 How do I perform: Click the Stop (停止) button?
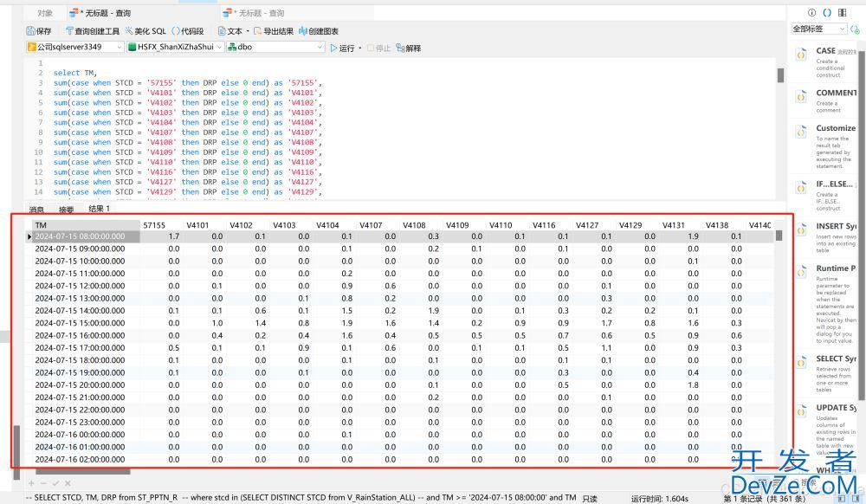pos(379,48)
